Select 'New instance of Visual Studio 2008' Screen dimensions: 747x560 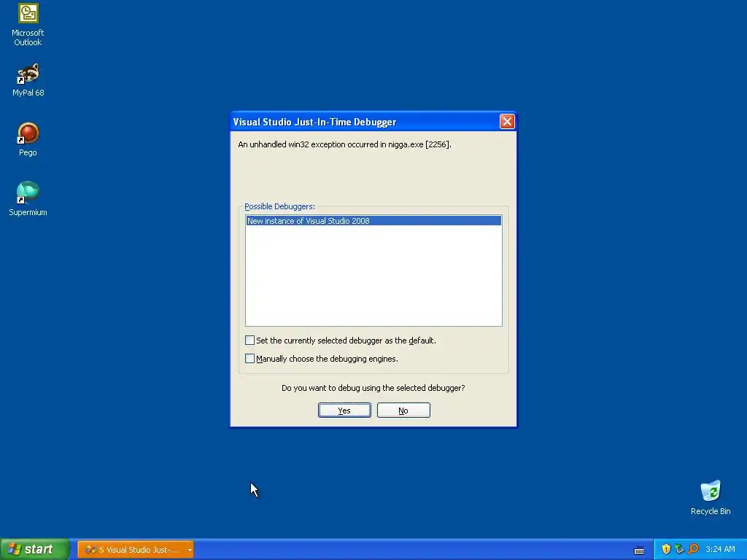pos(373,220)
